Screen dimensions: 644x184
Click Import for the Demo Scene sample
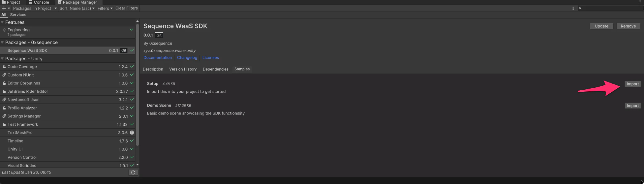click(633, 106)
